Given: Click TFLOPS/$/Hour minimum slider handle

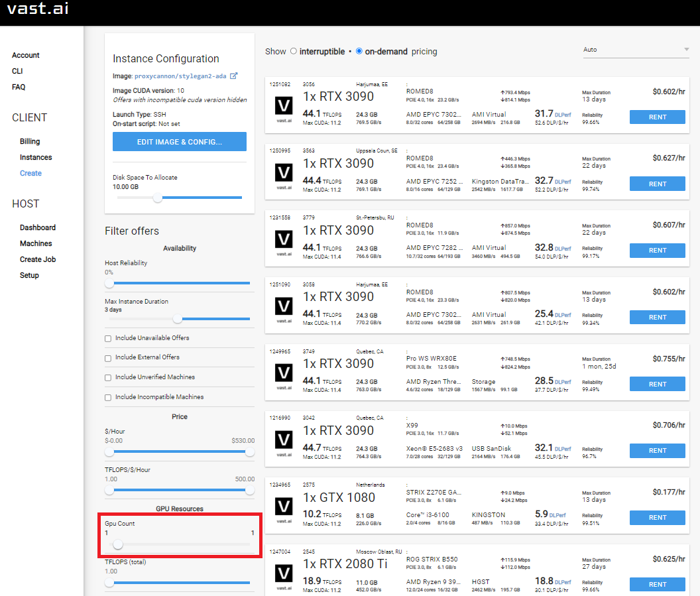Looking at the screenshot, I should coord(109,490).
